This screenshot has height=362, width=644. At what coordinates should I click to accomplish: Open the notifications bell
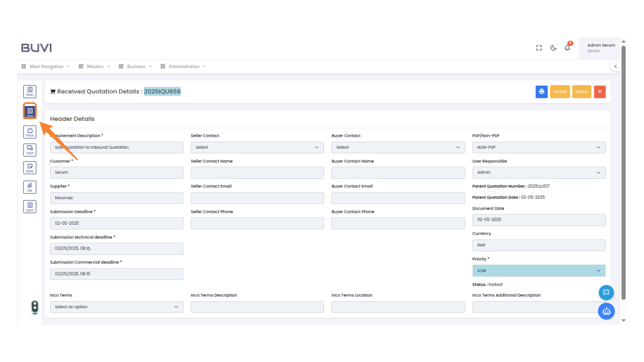click(567, 48)
